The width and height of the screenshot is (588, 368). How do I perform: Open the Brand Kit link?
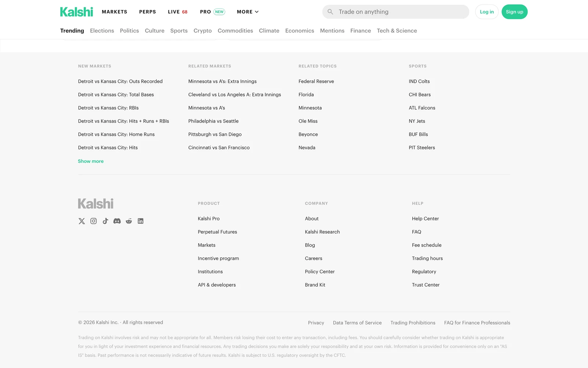coord(315,285)
